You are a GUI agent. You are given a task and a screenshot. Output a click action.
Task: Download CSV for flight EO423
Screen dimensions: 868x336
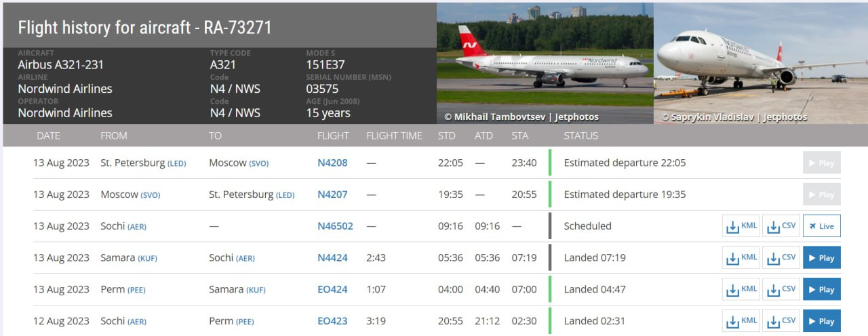click(781, 321)
